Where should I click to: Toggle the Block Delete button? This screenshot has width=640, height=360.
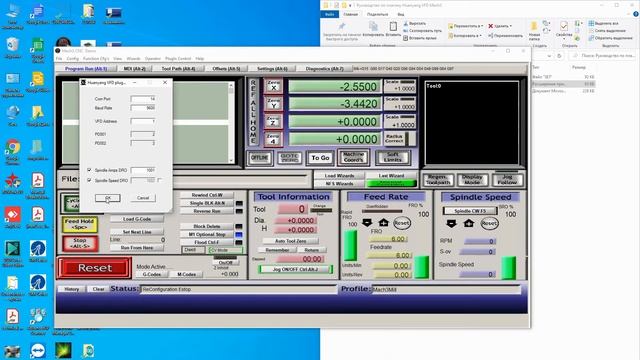coord(207,226)
